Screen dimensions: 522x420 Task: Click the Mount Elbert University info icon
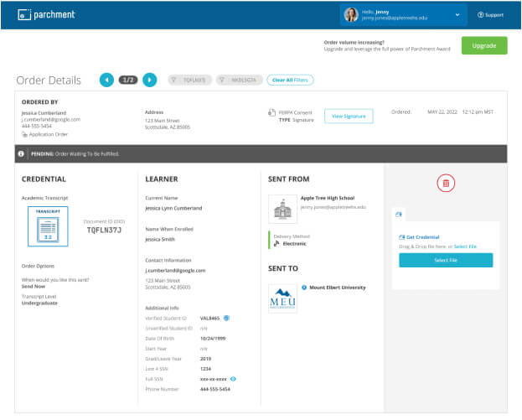pyautogui.click(x=304, y=288)
